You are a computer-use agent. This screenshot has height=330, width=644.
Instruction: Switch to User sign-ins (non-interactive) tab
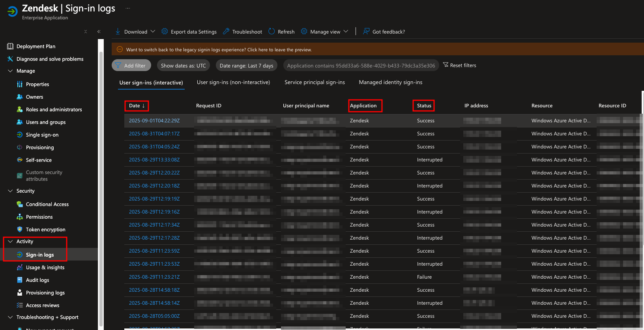tap(233, 82)
